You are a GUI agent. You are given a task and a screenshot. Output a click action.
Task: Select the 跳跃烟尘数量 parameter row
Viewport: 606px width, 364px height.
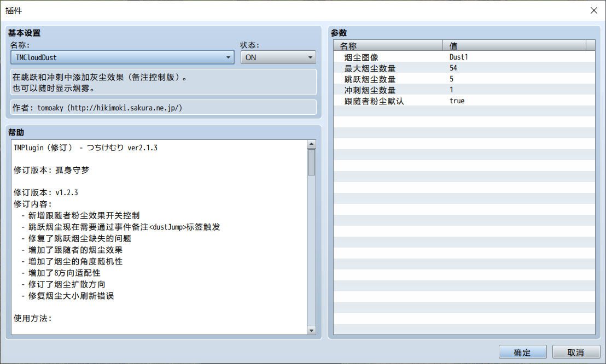click(464, 79)
